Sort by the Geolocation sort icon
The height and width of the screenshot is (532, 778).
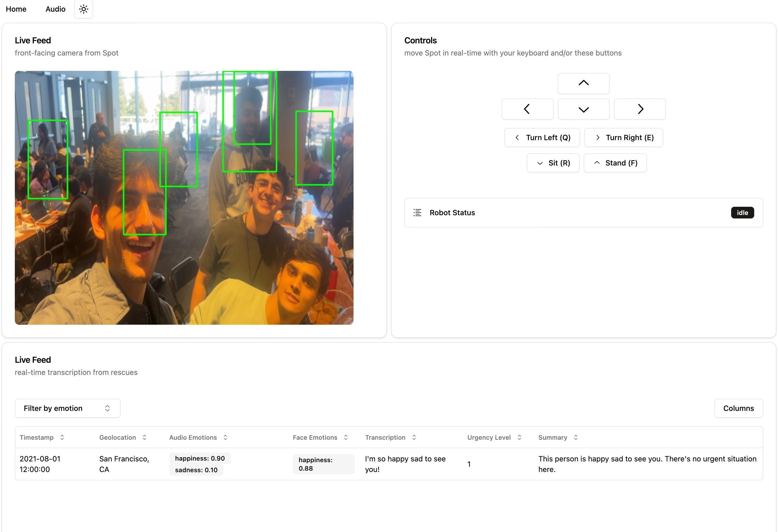point(144,437)
